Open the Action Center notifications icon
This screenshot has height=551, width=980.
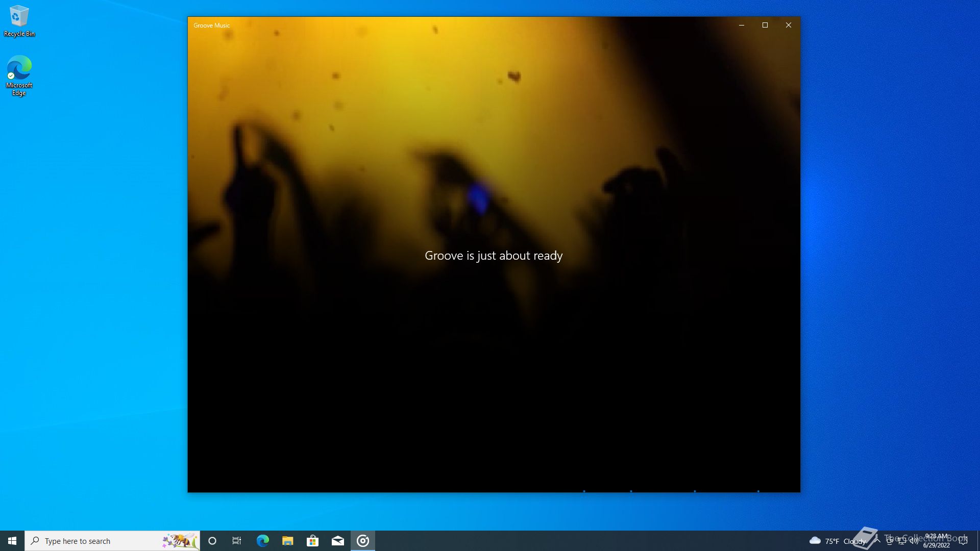pyautogui.click(x=963, y=541)
